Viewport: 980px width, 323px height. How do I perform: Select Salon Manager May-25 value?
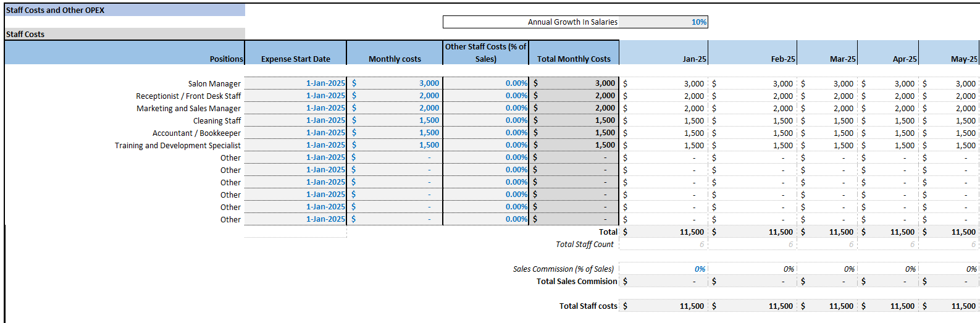(x=949, y=83)
